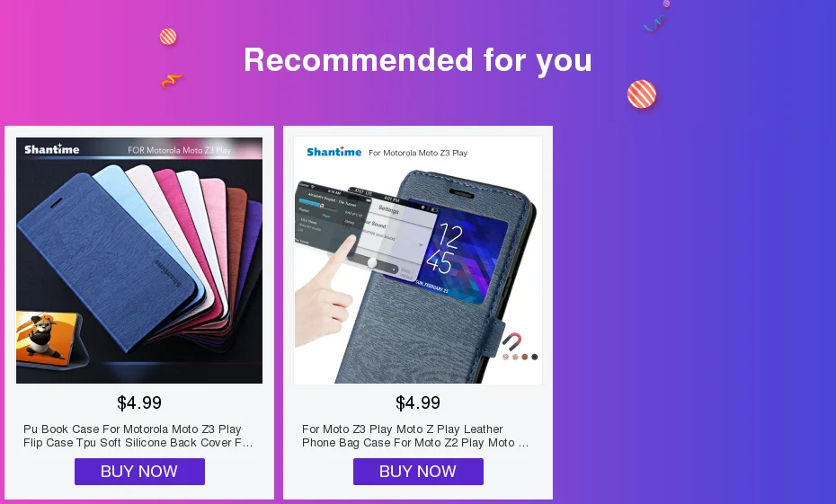
Task: Click the large striped ball right of the heading
Action: click(x=642, y=94)
